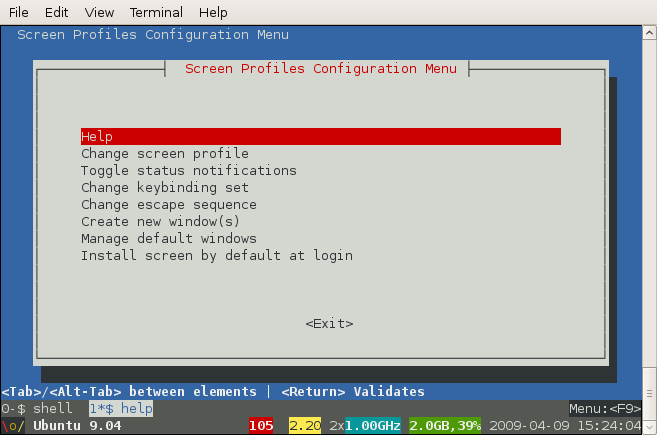Open the View menu
Image resolution: width=657 pixels, height=435 pixels.
99,12
